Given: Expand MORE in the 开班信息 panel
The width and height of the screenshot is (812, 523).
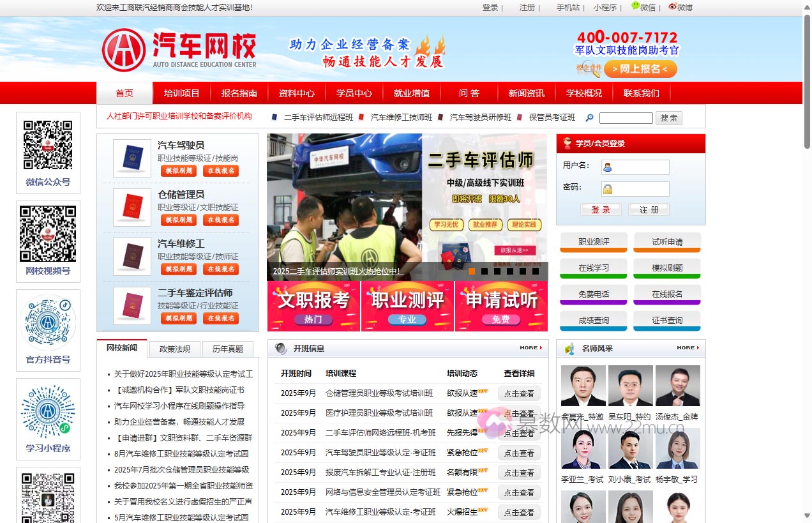Looking at the screenshot, I should [x=529, y=348].
